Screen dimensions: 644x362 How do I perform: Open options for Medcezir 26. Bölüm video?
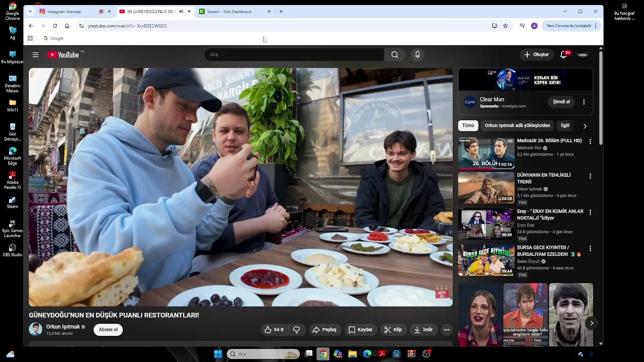(x=590, y=142)
